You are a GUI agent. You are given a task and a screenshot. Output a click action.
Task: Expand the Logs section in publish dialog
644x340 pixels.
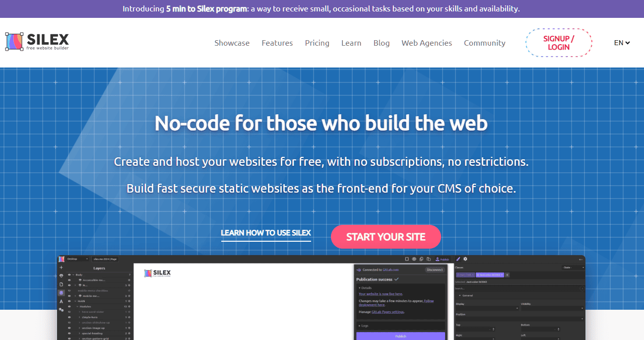(364, 326)
